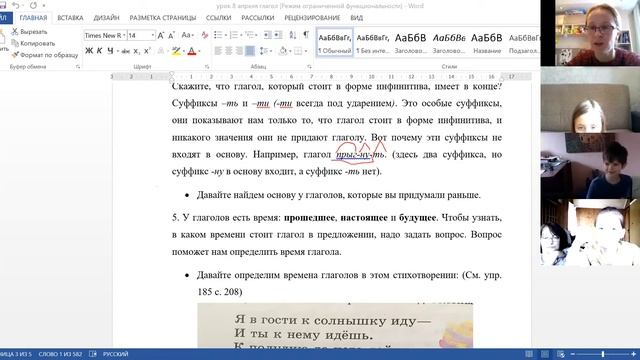This screenshot has height=360, width=640.
Task: Expand the Абзац dialog launcher
Action: tap(309, 67)
